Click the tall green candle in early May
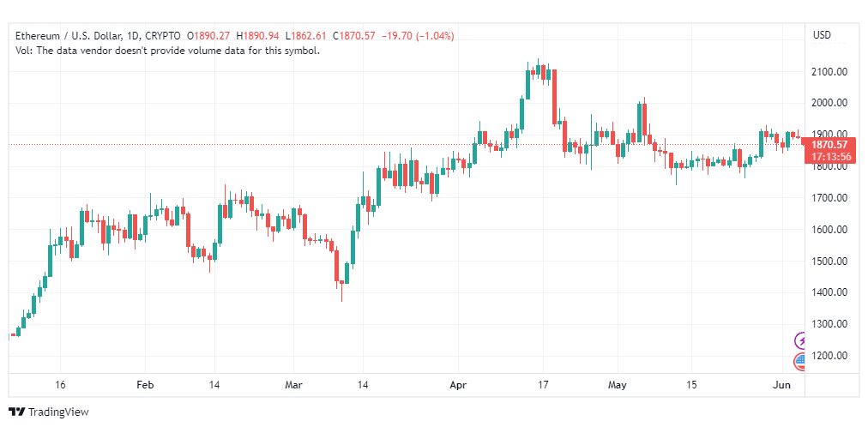 pyautogui.click(x=639, y=123)
